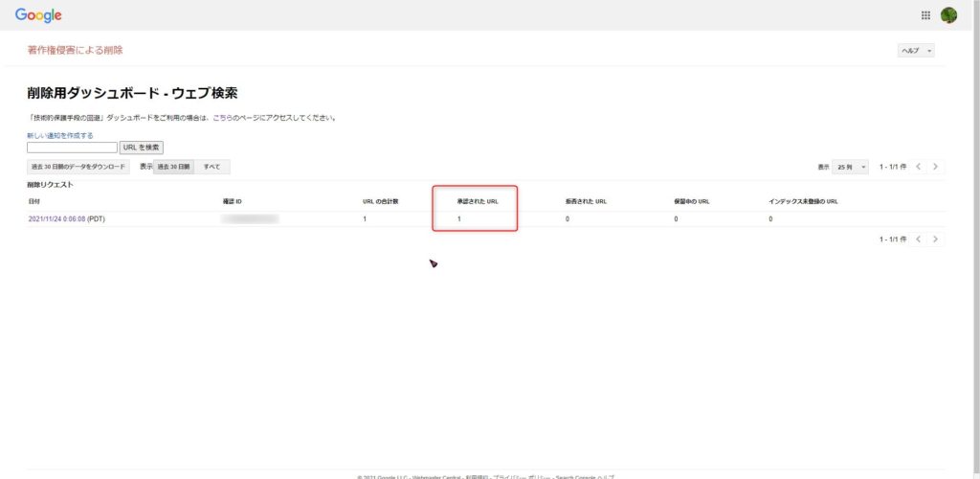Viewport: 980px width, 479px height.
Task: Click the 保留中の URL column header
Action: coord(691,202)
